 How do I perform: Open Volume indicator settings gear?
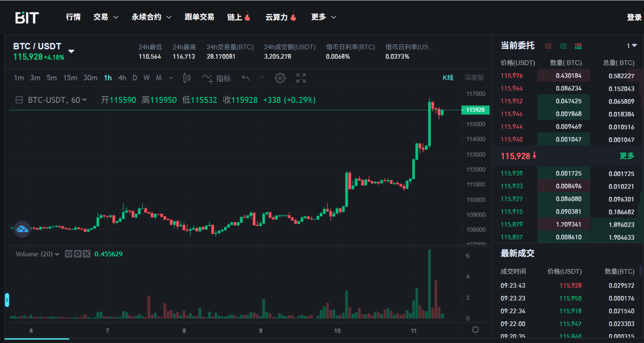pyautogui.click(x=77, y=254)
